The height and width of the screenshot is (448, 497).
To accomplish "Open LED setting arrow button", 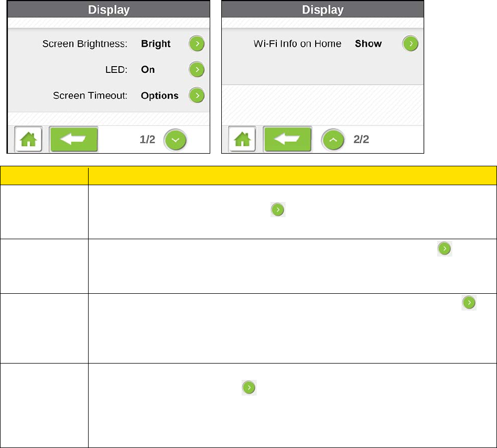I will coord(197,69).
